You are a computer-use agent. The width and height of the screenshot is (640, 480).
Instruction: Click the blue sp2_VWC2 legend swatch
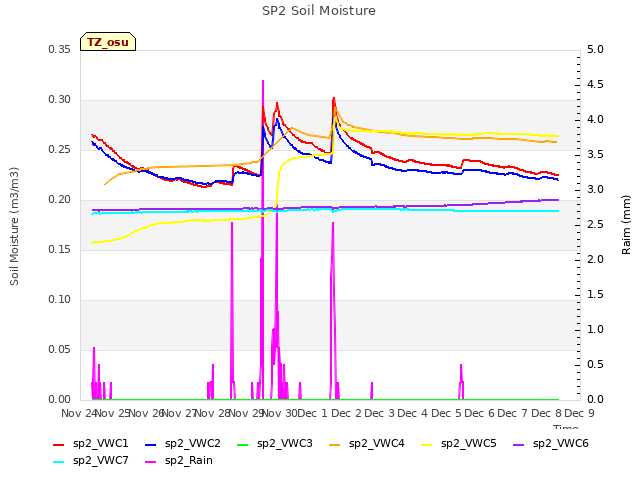[x=151, y=445]
